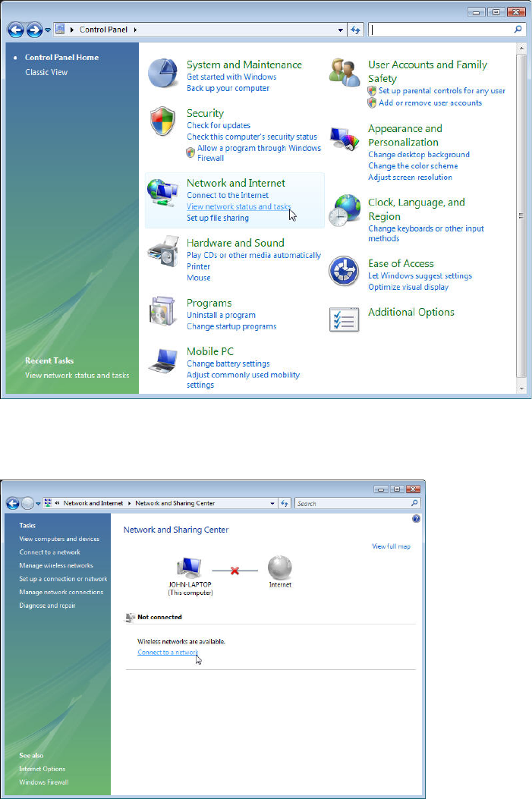Click the Control Panel refresh button
This screenshot has width=532, height=799.
click(355, 30)
